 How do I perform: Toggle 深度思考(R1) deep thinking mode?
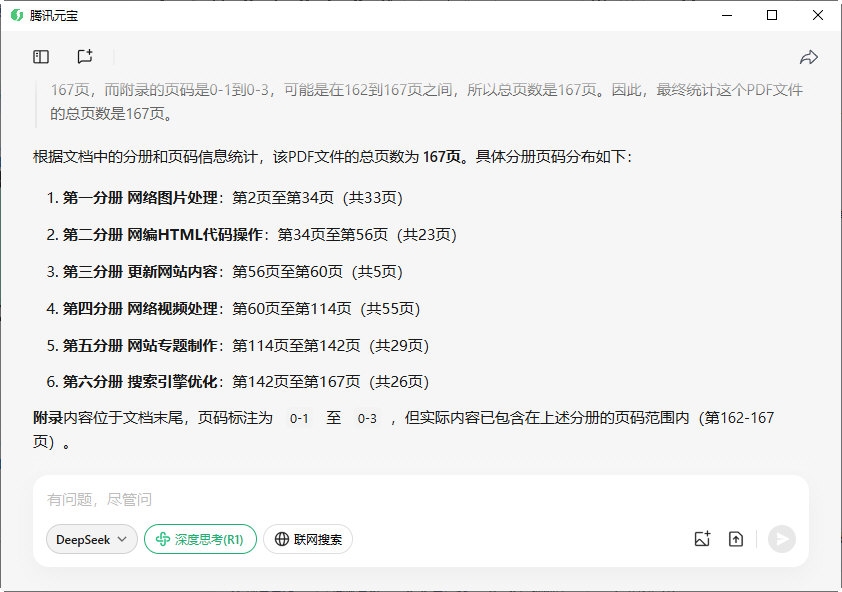200,539
